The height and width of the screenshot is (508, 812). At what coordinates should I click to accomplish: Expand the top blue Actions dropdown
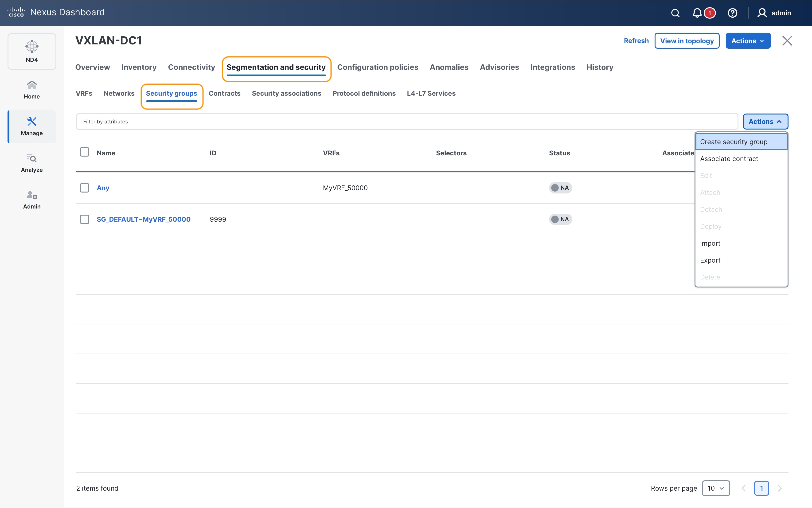[748, 41]
